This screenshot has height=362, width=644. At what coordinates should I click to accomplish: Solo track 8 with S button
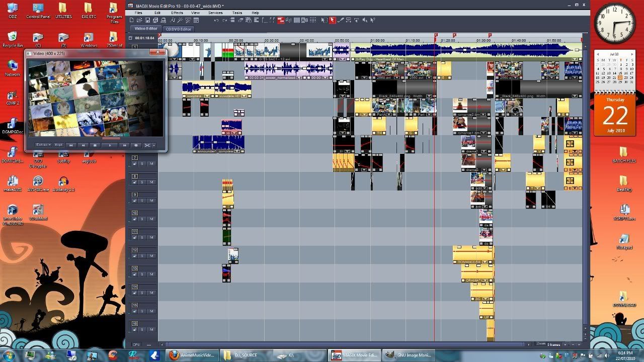pos(142,182)
